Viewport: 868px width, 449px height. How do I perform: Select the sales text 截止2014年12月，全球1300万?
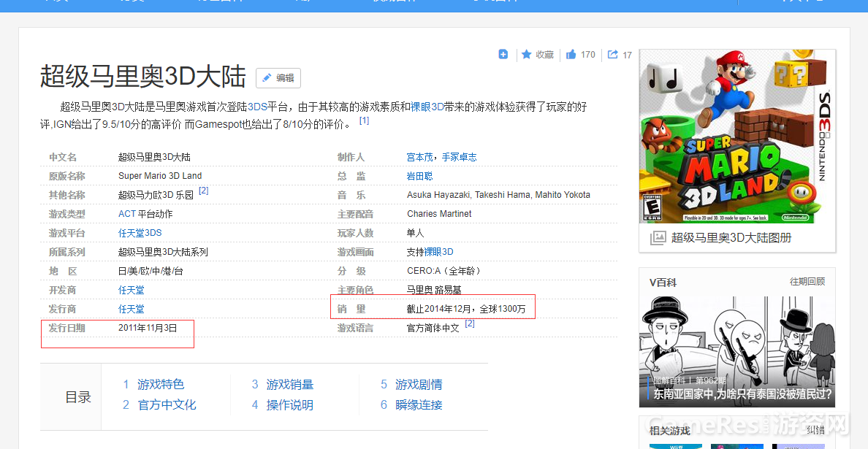[x=466, y=309]
